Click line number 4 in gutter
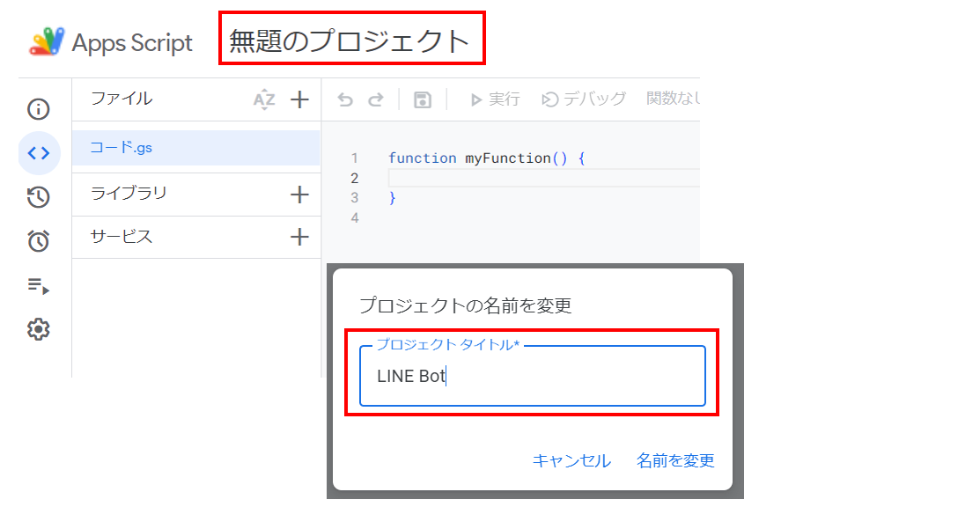Image resolution: width=980 pixels, height=529 pixels. tap(354, 218)
